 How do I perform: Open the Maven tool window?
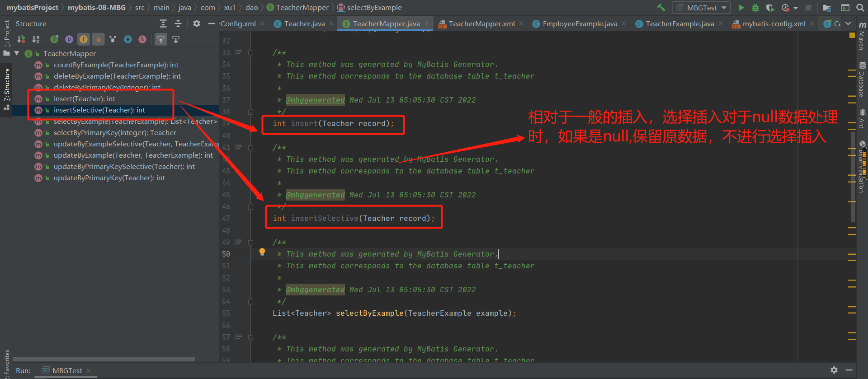point(862,35)
